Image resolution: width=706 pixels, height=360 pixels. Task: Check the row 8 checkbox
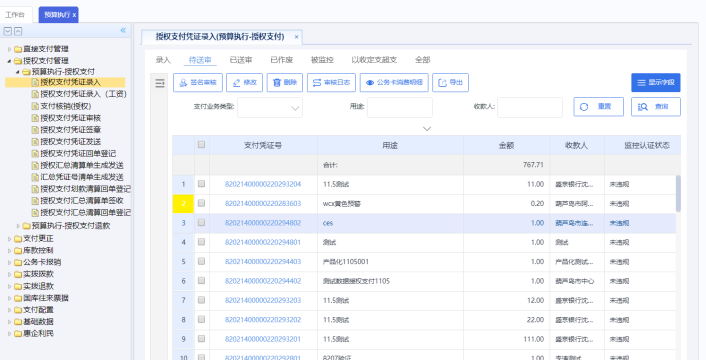click(x=201, y=320)
